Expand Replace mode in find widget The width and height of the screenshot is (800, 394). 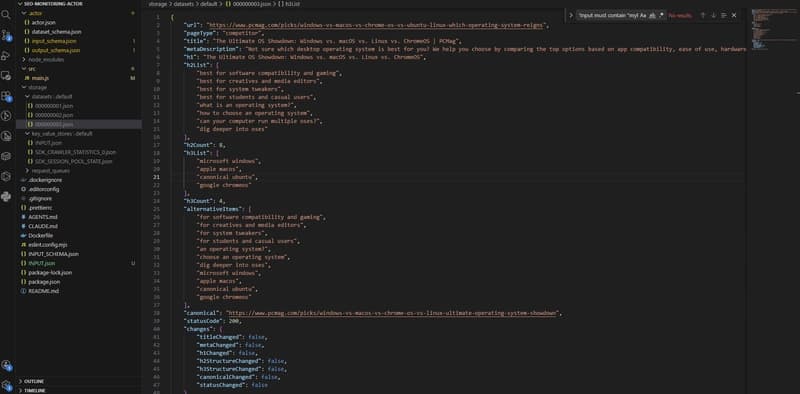[571, 15]
